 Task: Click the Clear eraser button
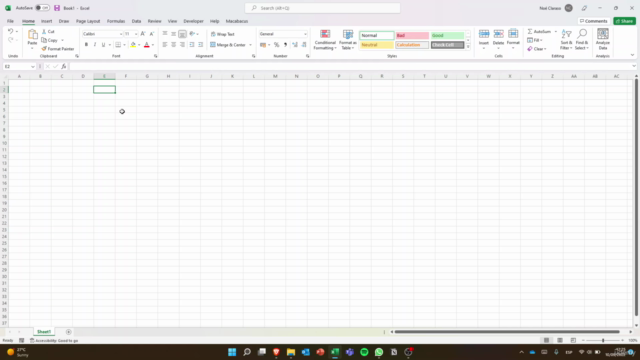(536, 49)
